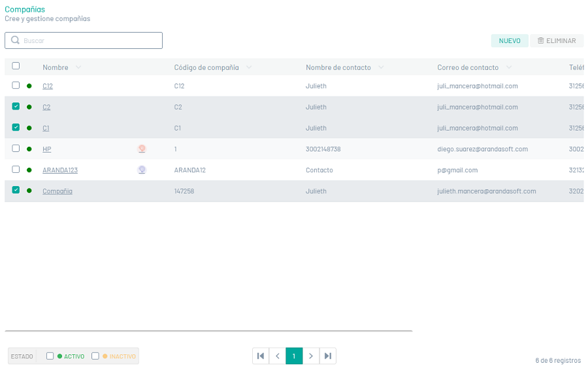Click the red badge icon in HP row

click(142, 149)
